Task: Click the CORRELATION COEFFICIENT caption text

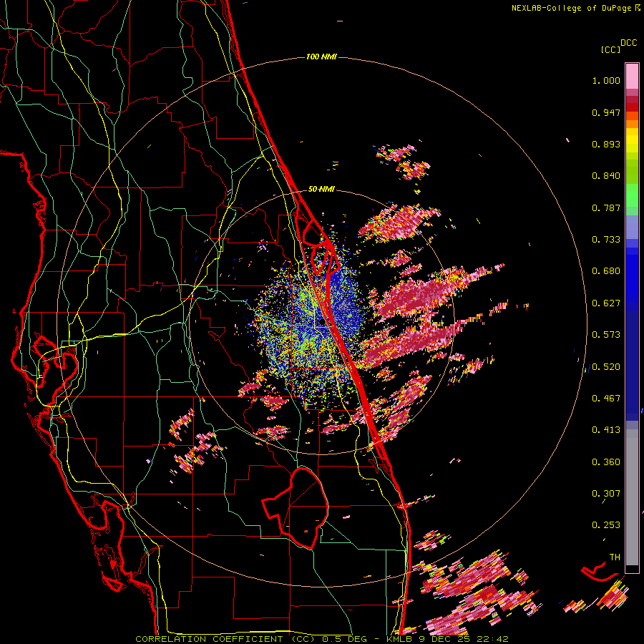Action: click(x=209, y=639)
